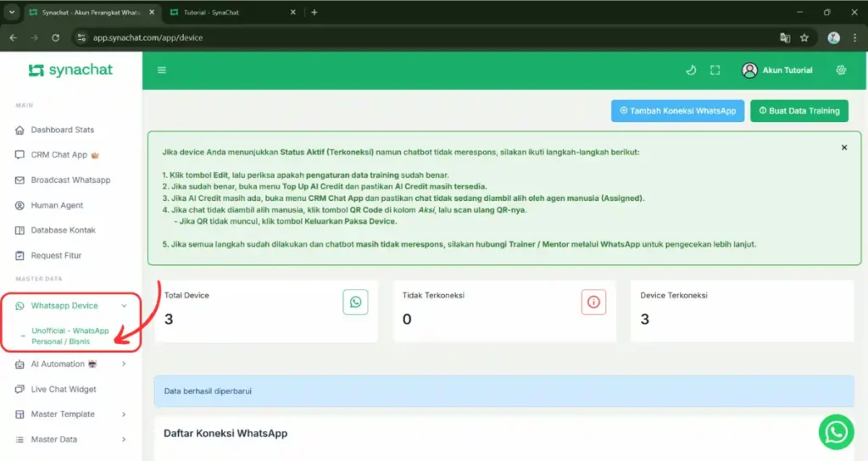Image resolution: width=868 pixels, height=461 pixels.
Task: Click the Master Template layout icon
Action: pyautogui.click(x=20, y=414)
